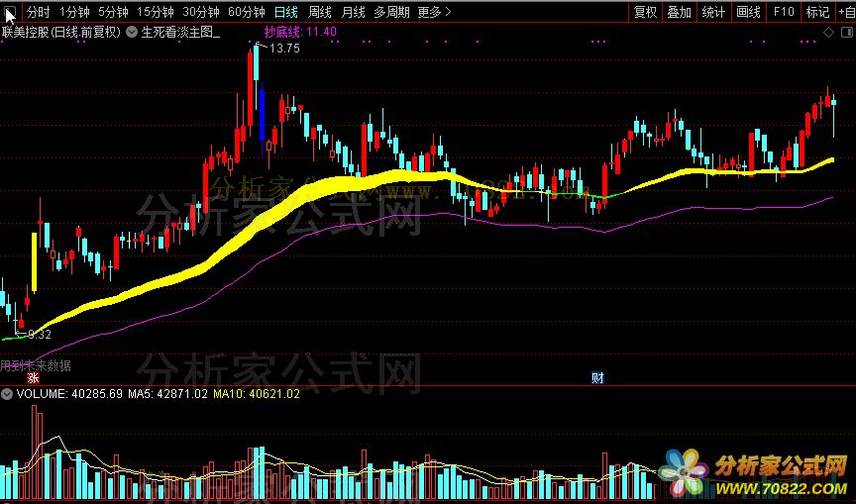Click the 用到未来数据 notice text
This screenshot has height=504, width=856.
(36, 365)
